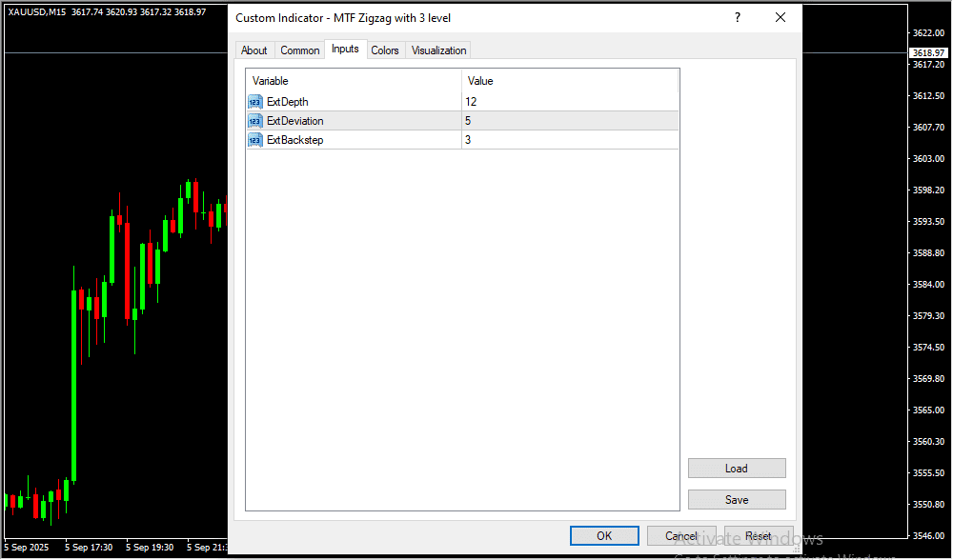Click the ExtBackstep variable type icon
Image resolution: width=953 pixels, height=560 pixels.
coord(254,140)
